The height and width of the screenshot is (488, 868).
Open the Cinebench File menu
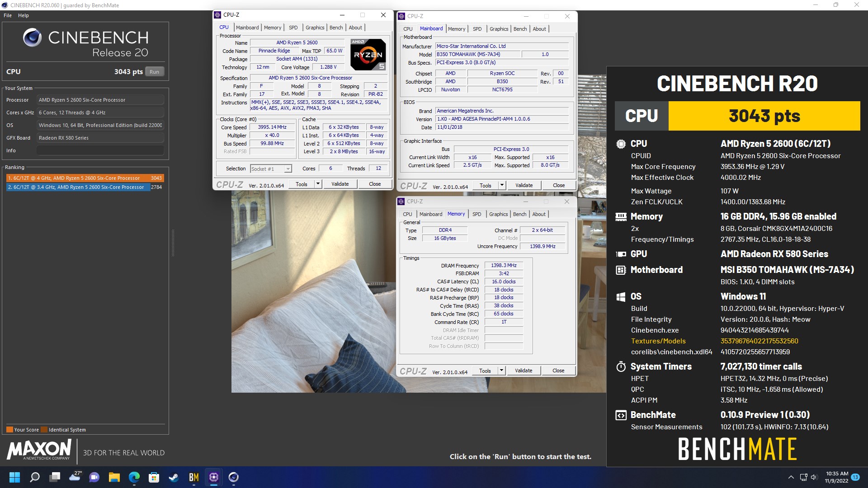coord(8,15)
